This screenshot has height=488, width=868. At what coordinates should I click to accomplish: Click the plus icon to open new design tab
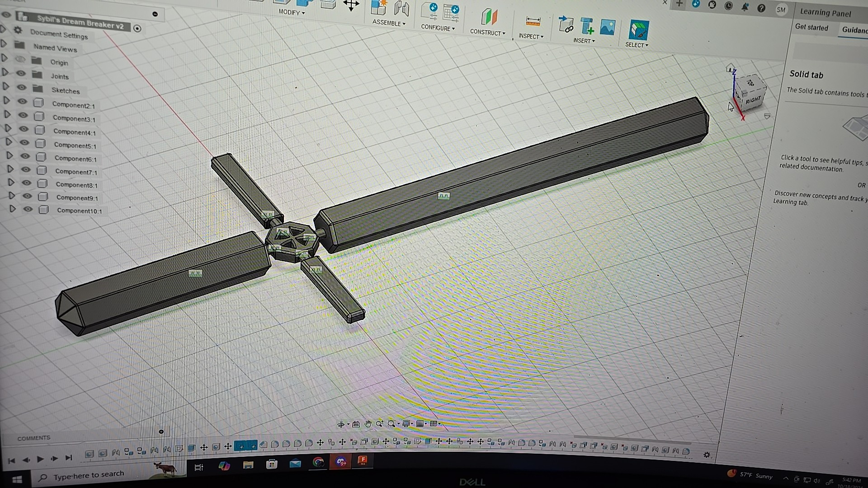click(679, 4)
